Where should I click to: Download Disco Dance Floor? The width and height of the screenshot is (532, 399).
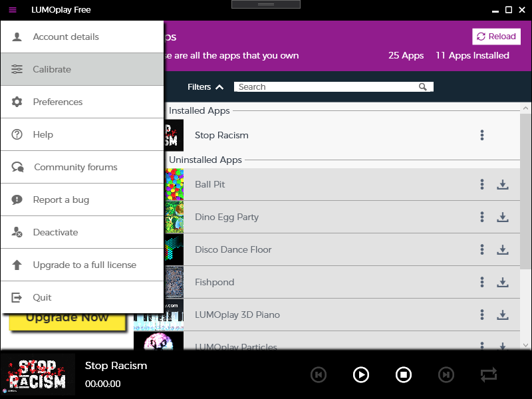503,249
